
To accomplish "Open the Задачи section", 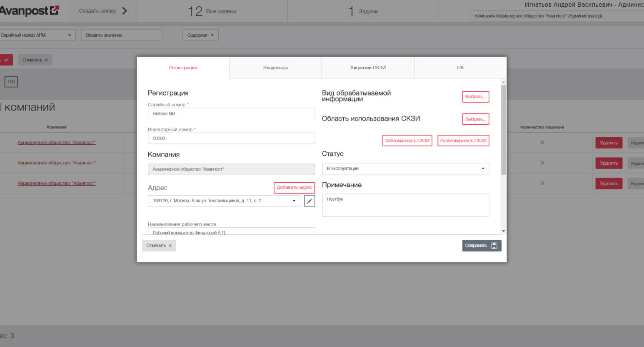I will click(363, 11).
